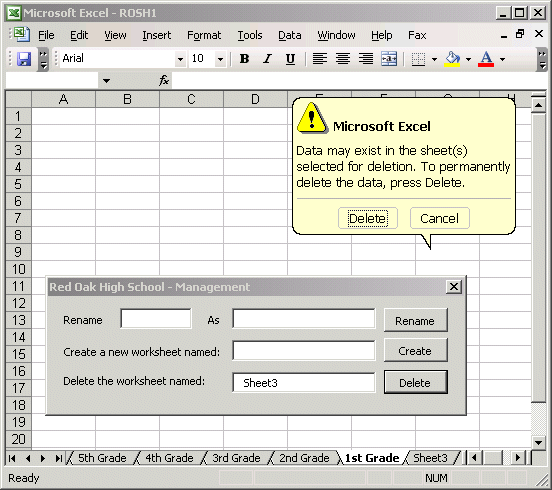The height and width of the screenshot is (490, 552).
Task: Click Merge and Center icon
Action: click(x=389, y=59)
